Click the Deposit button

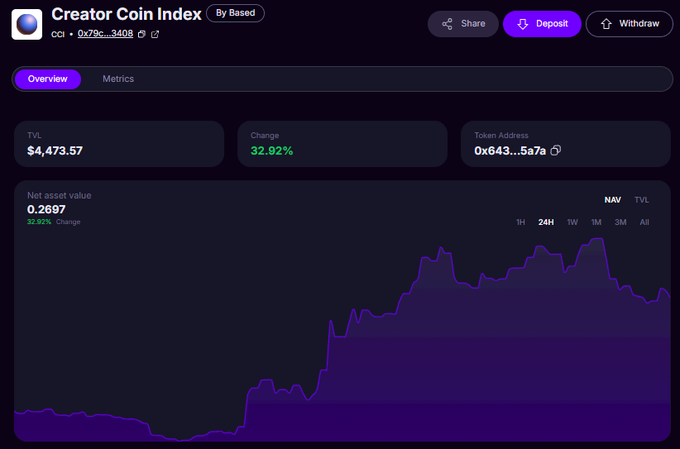[x=541, y=24]
